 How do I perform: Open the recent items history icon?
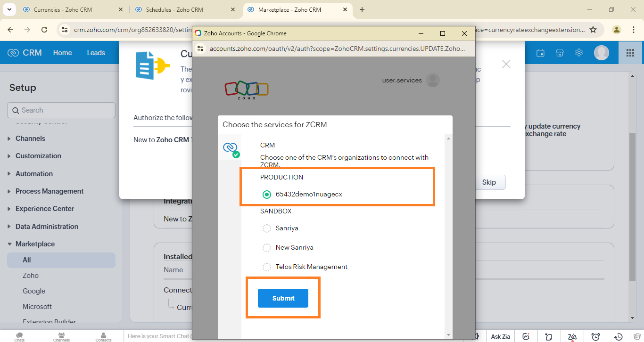tap(619, 337)
